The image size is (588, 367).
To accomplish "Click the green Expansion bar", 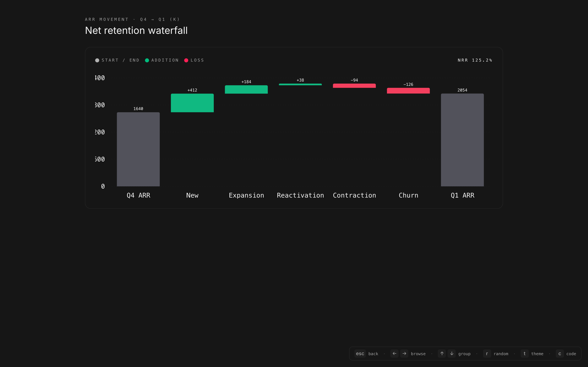I will tap(246, 89).
